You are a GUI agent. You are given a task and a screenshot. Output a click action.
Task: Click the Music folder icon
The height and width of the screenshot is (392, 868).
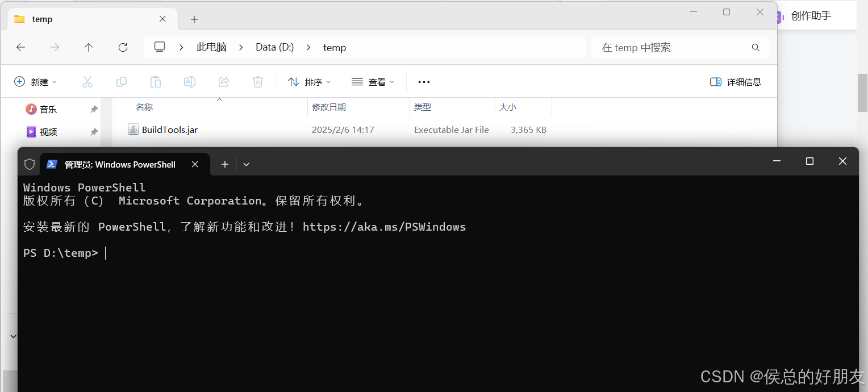[x=31, y=109]
